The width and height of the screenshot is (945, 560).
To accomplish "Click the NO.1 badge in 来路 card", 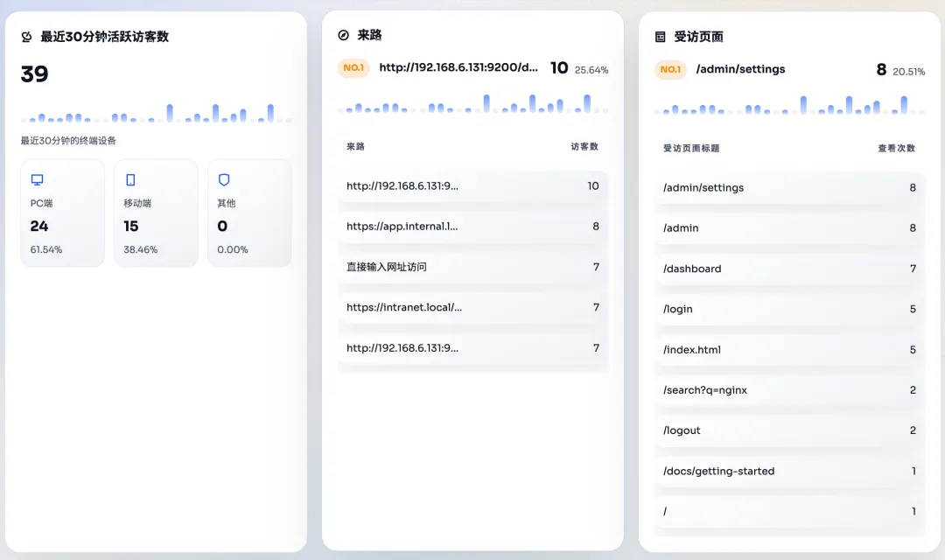I will click(x=353, y=68).
